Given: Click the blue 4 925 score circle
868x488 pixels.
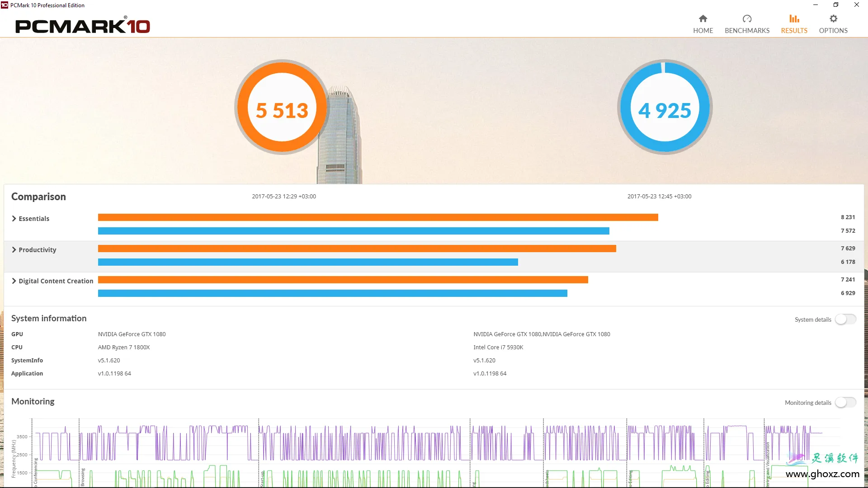Looking at the screenshot, I should click(665, 108).
